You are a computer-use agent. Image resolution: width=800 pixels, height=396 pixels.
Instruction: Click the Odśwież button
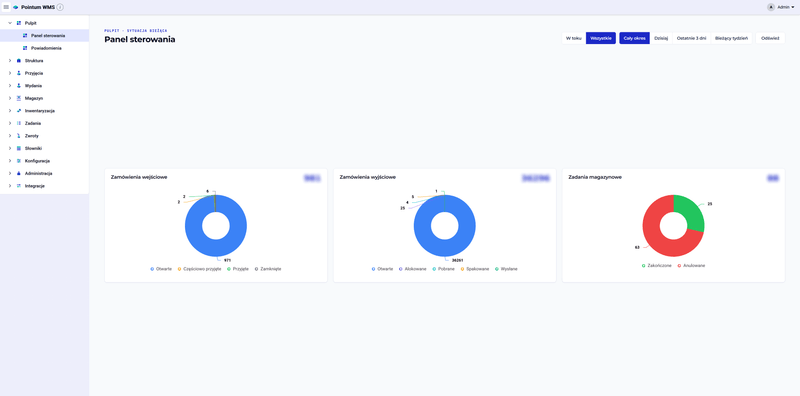point(770,38)
